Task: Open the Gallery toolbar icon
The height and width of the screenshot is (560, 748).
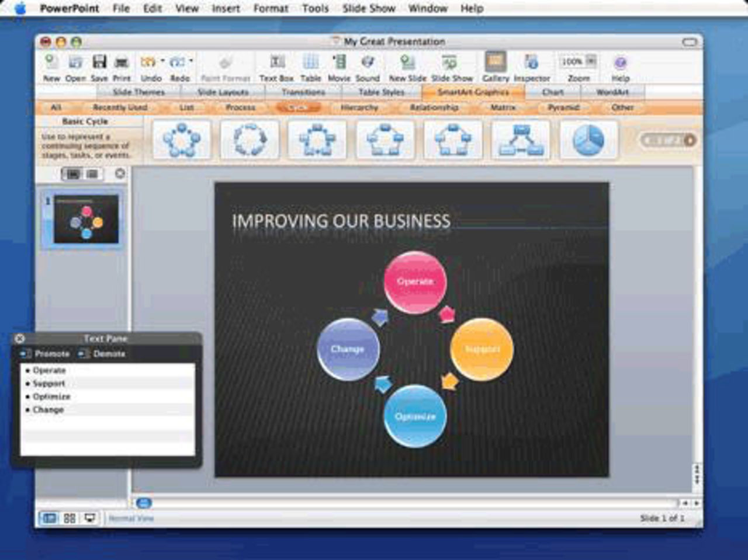Action: coord(496,62)
